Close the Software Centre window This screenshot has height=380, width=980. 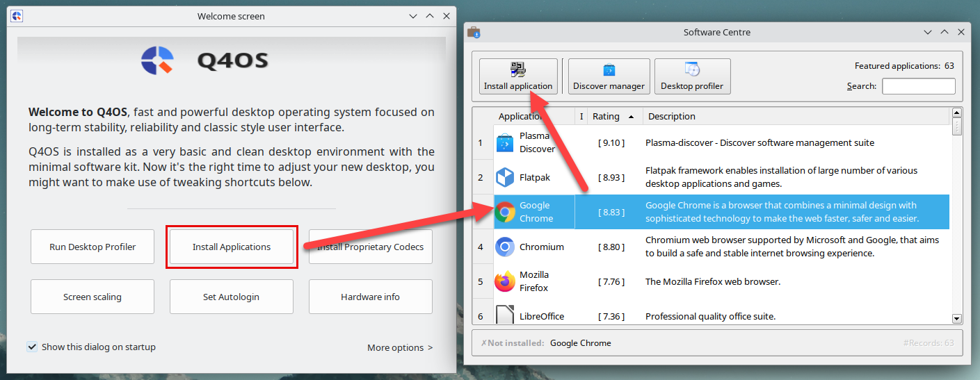click(961, 32)
